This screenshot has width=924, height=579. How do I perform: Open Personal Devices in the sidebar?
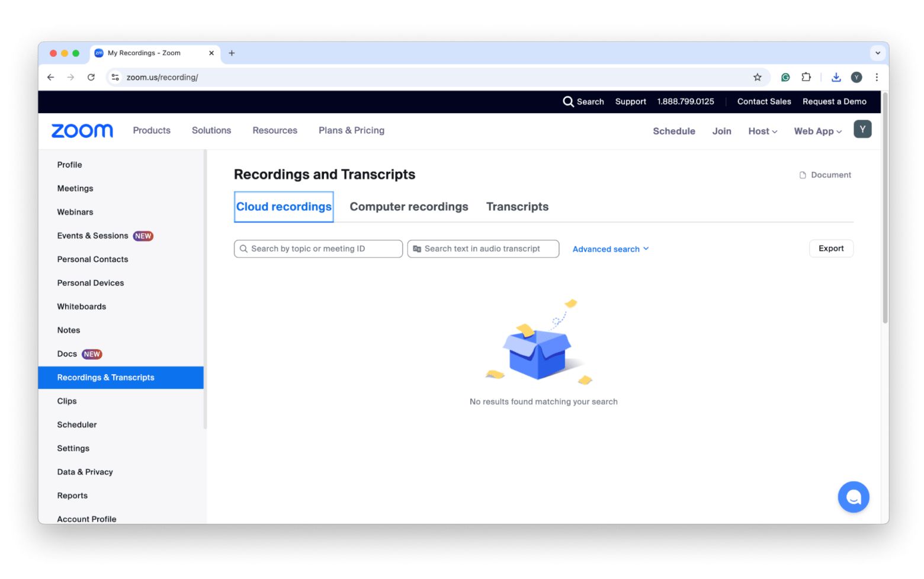[x=91, y=284]
